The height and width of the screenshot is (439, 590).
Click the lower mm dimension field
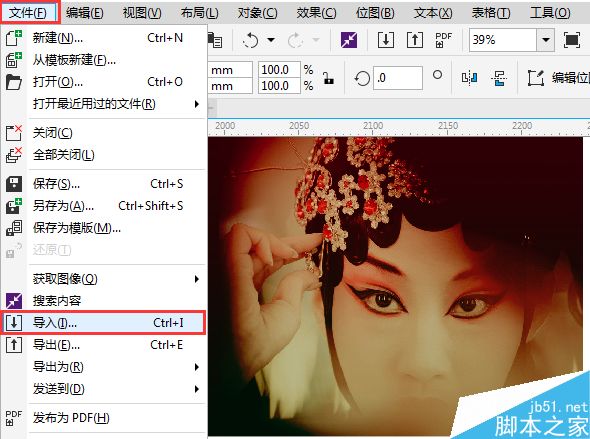coord(230,86)
